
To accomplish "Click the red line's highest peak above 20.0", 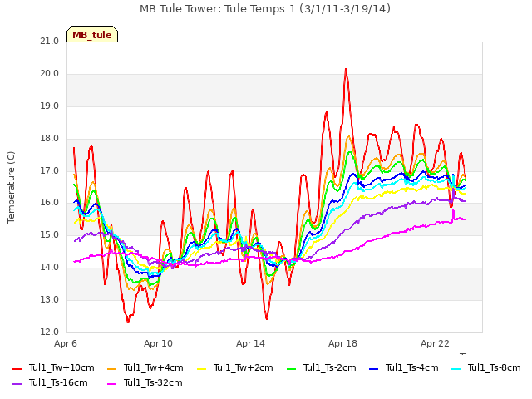I will (346, 70).
